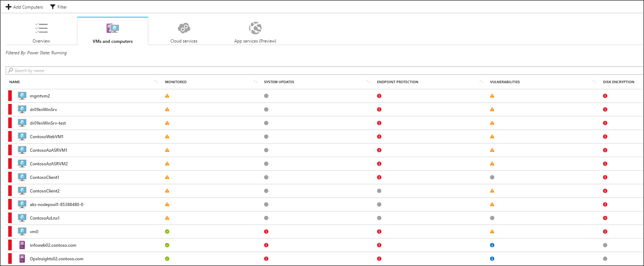This screenshot has height=266, width=644.
Task: Click infoweb02 vulnerabilities blue info icon
Action: point(492,245)
